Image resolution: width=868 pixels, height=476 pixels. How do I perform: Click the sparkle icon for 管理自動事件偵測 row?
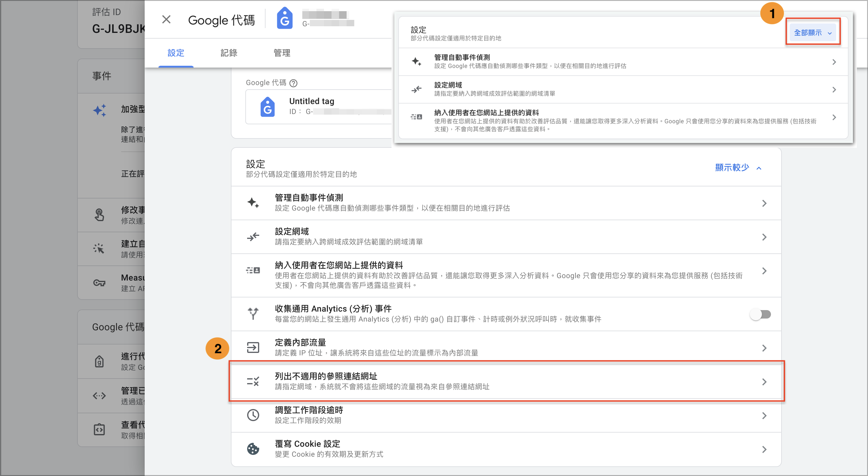click(x=253, y=203)
